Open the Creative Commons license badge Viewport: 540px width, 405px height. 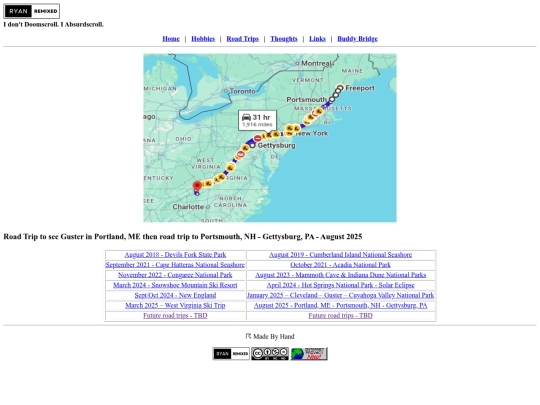[270, 354]
